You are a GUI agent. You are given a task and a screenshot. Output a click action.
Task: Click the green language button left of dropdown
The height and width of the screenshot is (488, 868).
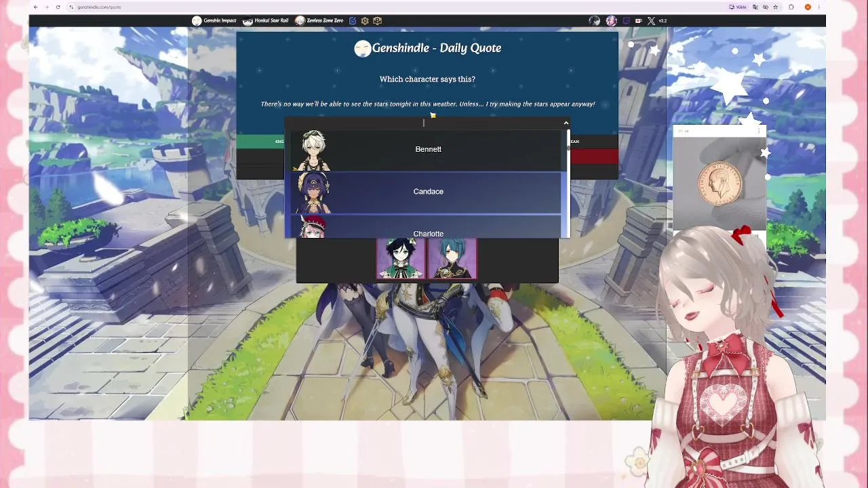pos(260,141)
